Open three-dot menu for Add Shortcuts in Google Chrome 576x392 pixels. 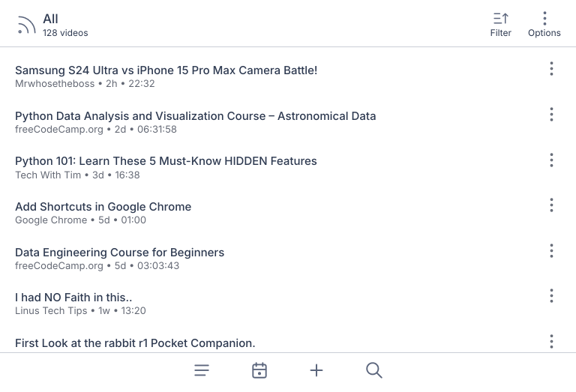point(551,205)
